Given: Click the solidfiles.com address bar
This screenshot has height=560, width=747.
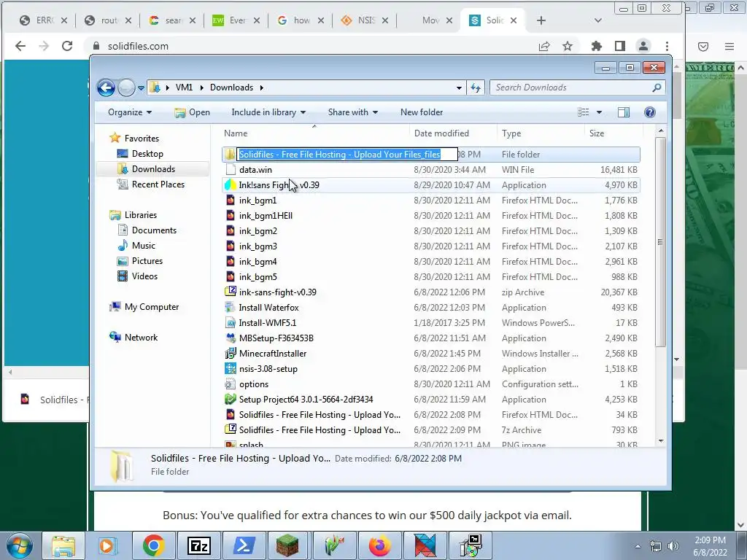Looking at the screenshot, I should 309,46.
